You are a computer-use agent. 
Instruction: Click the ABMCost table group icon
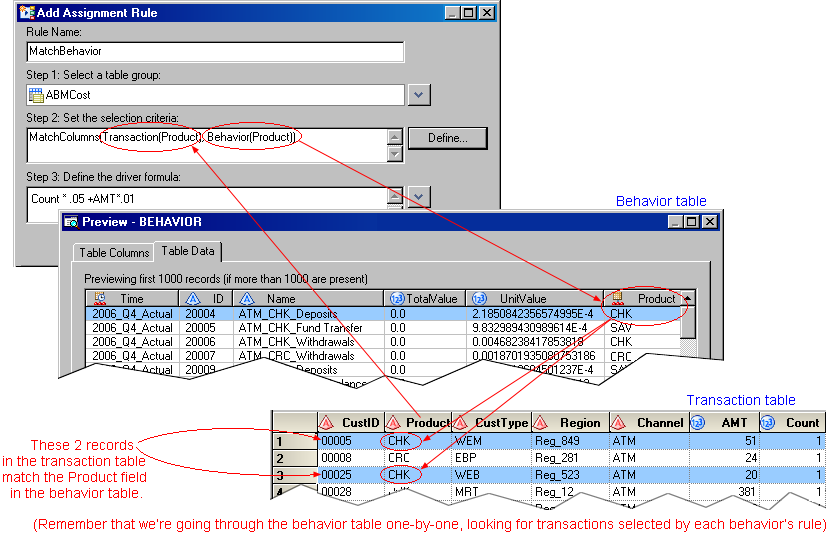pos(36,96)
